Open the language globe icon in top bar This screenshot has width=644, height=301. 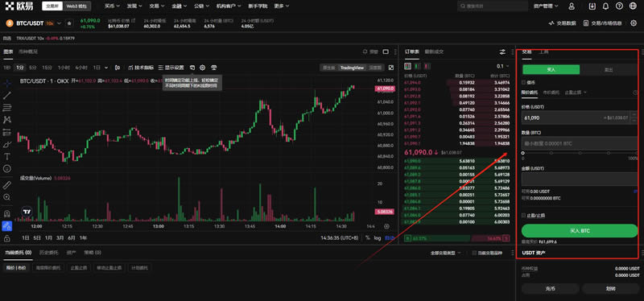click(x=633, y=6)
